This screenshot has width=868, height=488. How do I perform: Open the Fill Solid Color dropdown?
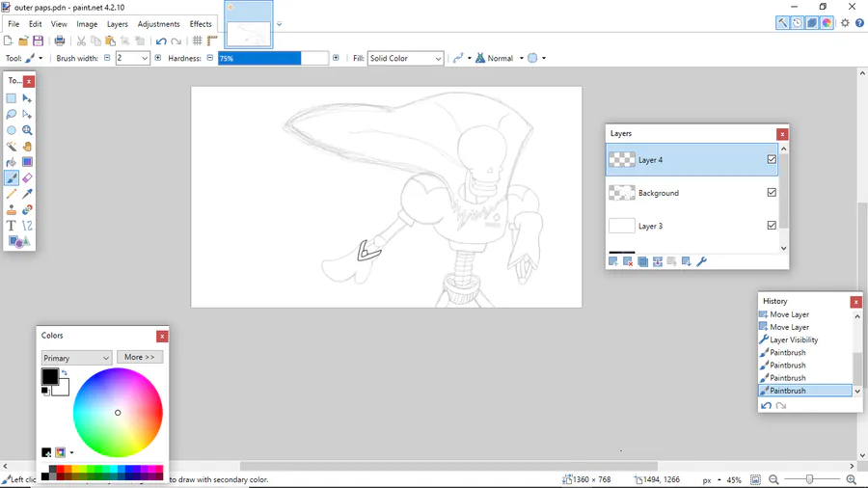pos(405,58)
